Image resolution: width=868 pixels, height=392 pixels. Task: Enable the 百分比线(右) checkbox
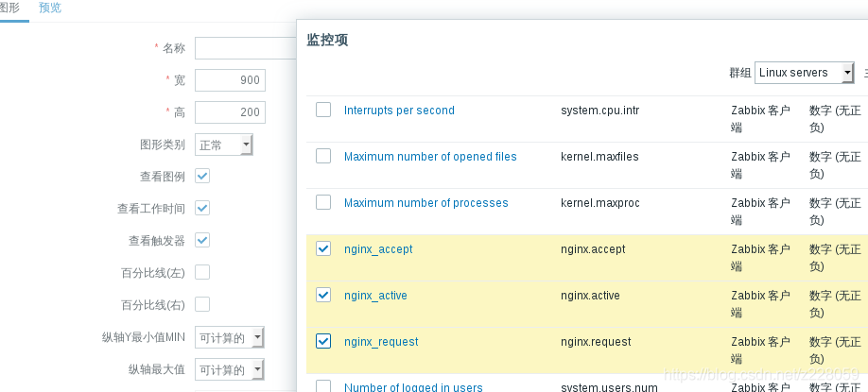202,305
